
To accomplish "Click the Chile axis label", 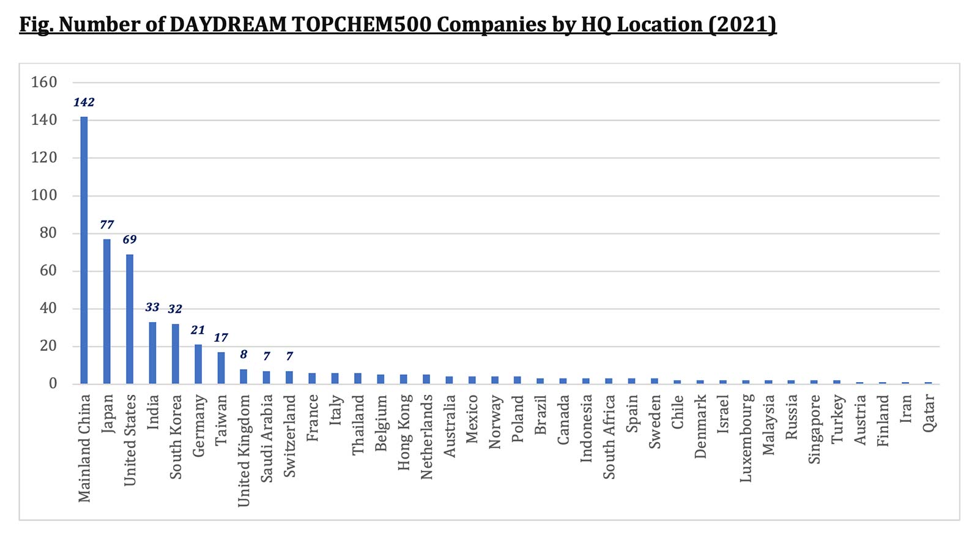I will point(677,411).
